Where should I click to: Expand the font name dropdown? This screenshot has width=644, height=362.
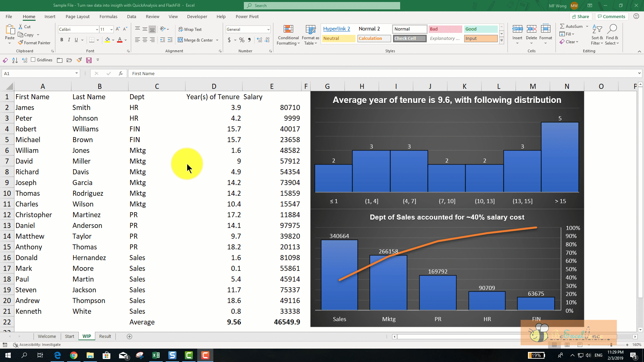97,29
